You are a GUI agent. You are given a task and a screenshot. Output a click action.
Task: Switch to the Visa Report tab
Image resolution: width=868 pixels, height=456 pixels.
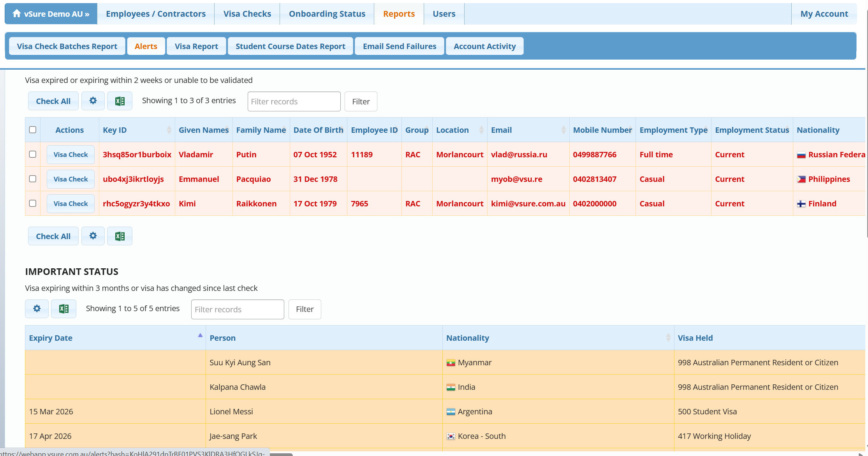coord(196,46)
